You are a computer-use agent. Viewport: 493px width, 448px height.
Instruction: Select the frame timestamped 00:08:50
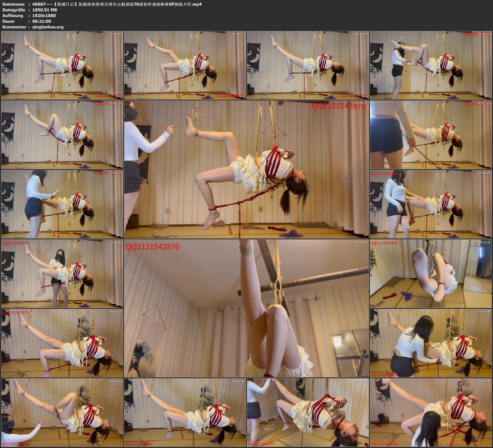pyautogui.click(x=62, y=204)
